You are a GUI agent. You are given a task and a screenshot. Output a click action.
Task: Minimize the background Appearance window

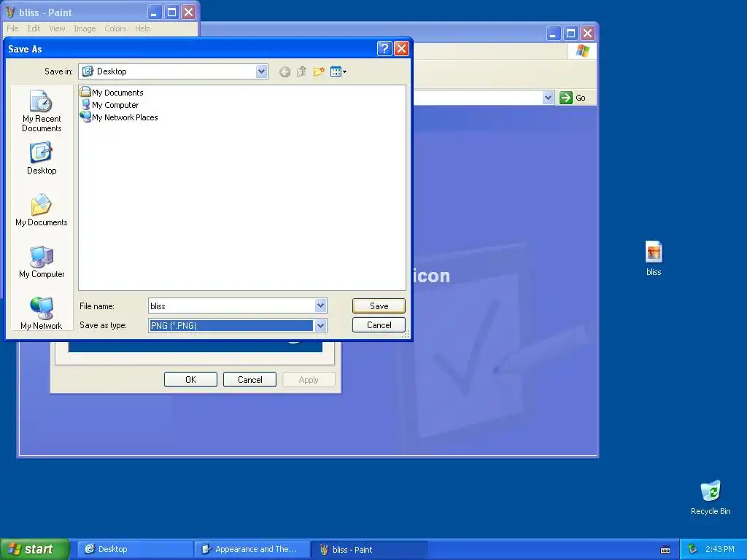[x=554, y=34]
